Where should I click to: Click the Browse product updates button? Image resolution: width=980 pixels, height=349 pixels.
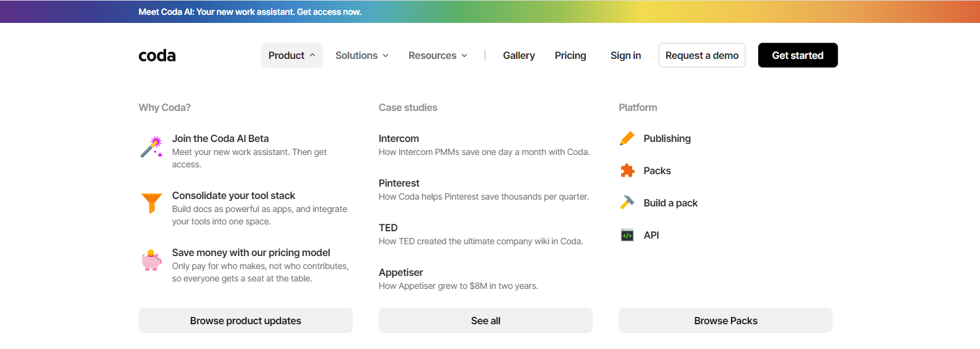[245, 320]
